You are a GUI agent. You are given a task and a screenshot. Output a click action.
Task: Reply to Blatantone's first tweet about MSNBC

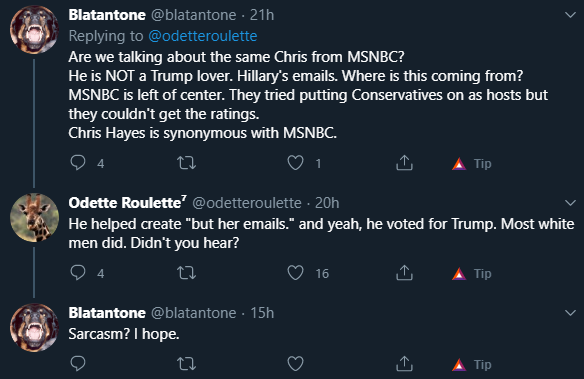(x=78, y=163)
